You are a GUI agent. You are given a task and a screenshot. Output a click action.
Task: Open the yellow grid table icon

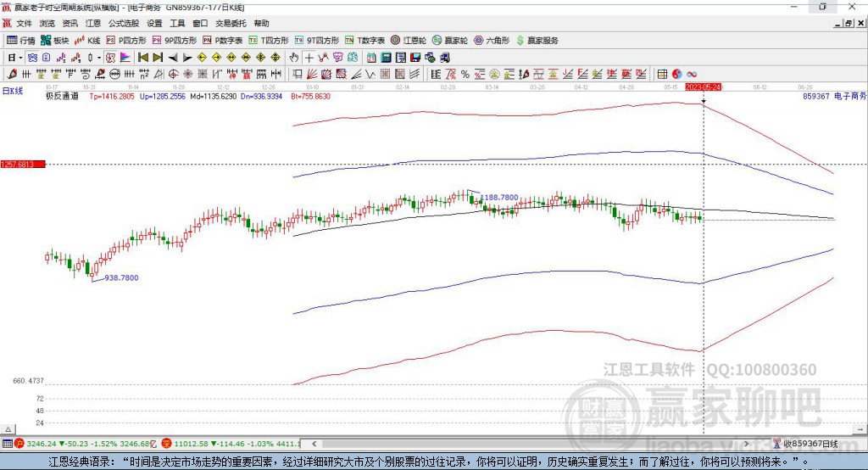point(661,75)
